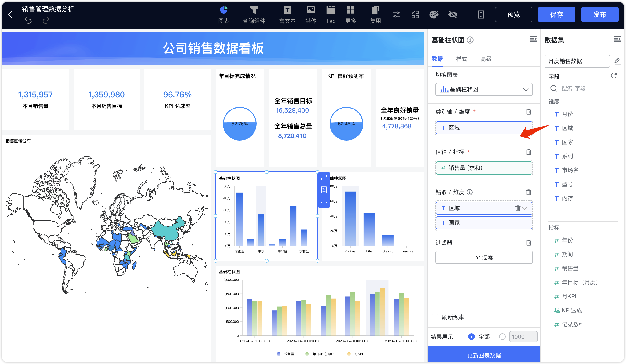Image resolution: width=626 pixels, height=364 pixels.
Task: Enable the 刷新频率 checkbox
Action: (435, 317)
